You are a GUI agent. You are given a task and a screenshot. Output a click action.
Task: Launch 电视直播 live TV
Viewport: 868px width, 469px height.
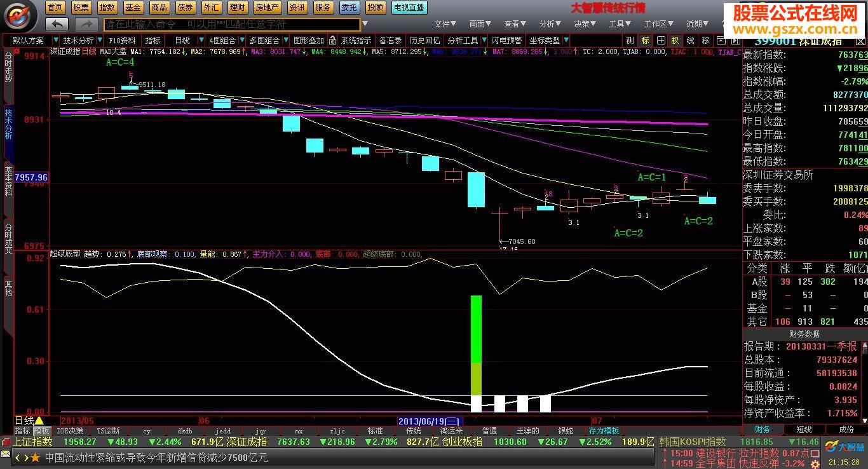coord(409,8)
